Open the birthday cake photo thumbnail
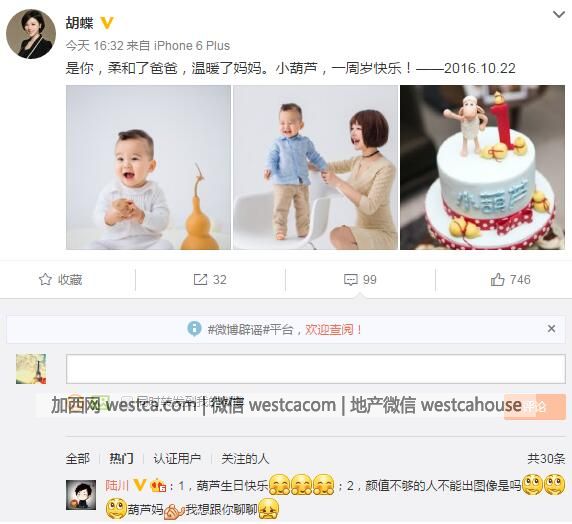The width and height of the screenshot is (572, 524). point(482,167)
